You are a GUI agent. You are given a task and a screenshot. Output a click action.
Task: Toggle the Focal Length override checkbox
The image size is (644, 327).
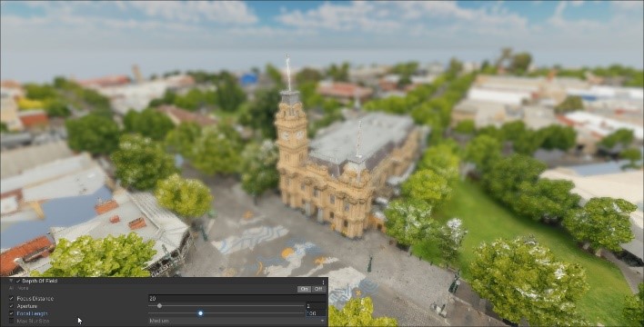point(11,313)
